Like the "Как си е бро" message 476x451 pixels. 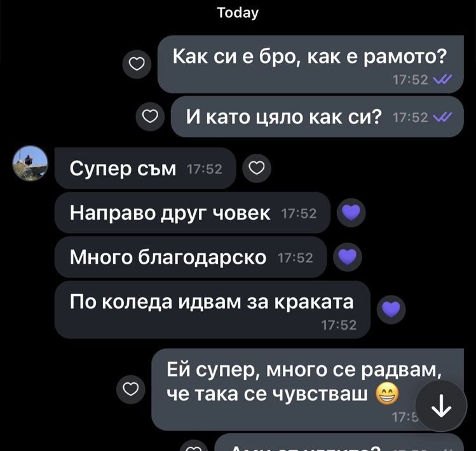[137, 64]
